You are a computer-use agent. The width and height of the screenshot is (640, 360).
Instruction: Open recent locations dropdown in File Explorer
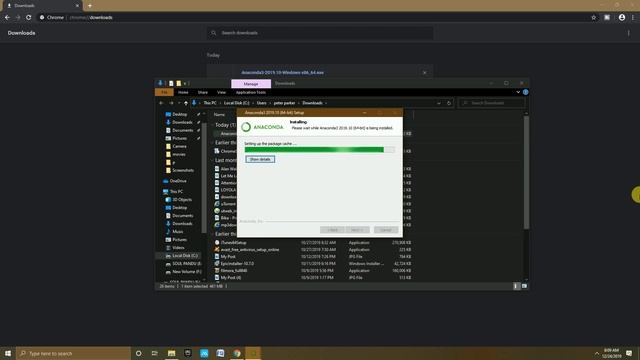(x=178, y=103)
